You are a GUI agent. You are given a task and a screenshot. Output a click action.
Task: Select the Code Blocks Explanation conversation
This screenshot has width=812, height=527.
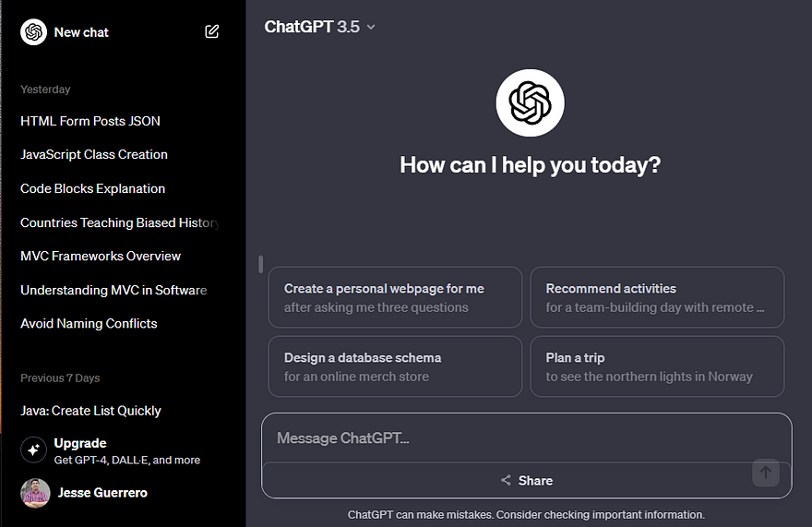coord(92,188)
